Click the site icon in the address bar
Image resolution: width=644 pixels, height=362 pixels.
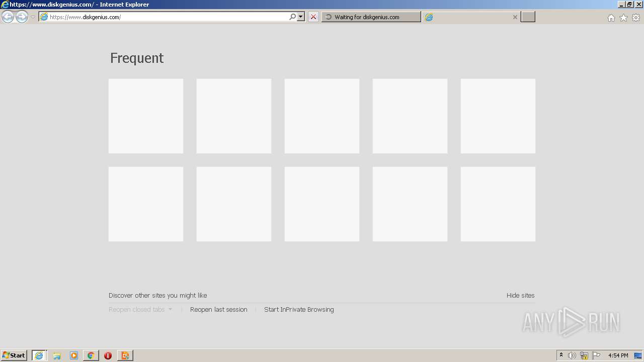44,17
